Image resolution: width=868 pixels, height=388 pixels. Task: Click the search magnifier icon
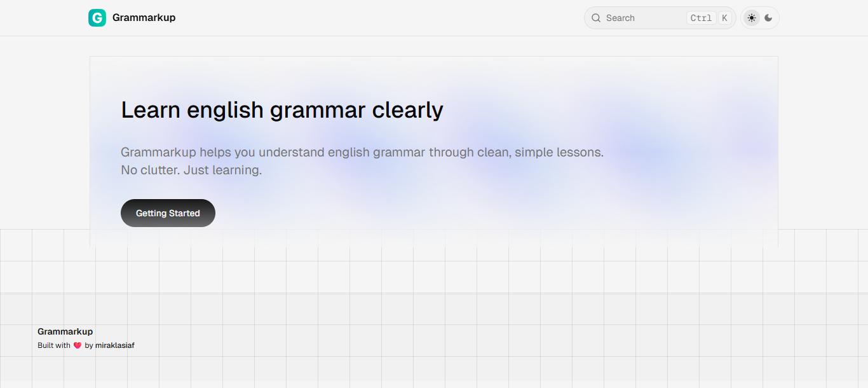pyautogui.click(x=596, y=18)
